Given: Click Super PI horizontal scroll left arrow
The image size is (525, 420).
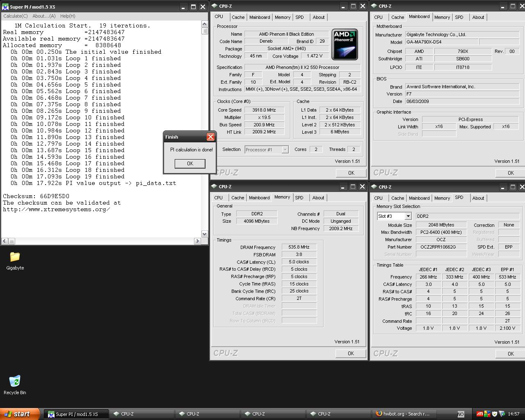Looking at the screenshot, I should 5,241.
